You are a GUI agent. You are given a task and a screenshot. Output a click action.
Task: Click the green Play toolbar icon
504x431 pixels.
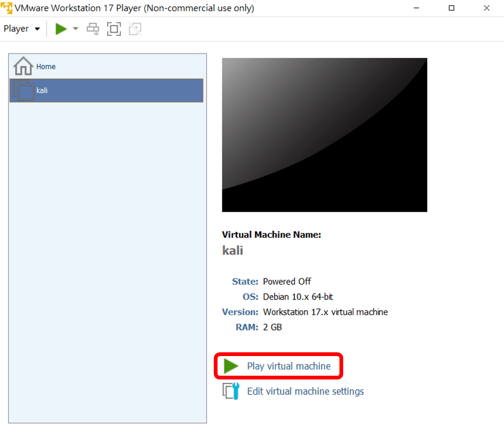point(61,29)
